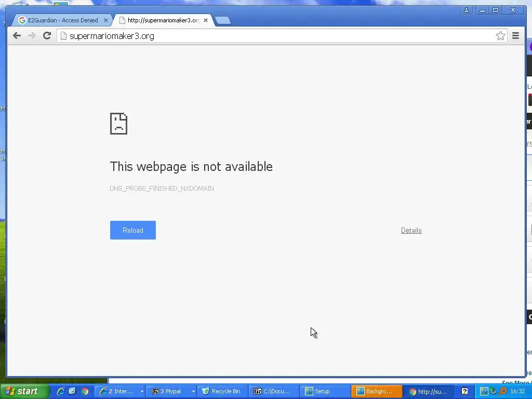Click the sad page error icon
532x399 pixels.
(119, 124)
